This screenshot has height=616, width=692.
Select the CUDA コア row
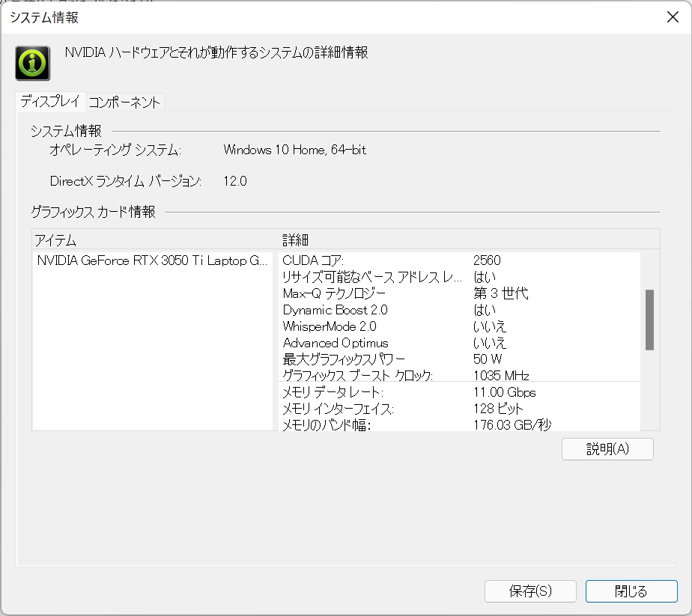pos(459,260)
